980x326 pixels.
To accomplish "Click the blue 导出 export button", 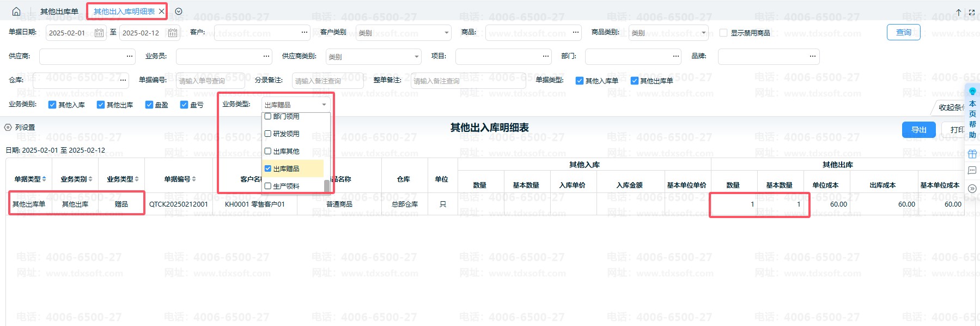I will point(918,130).
